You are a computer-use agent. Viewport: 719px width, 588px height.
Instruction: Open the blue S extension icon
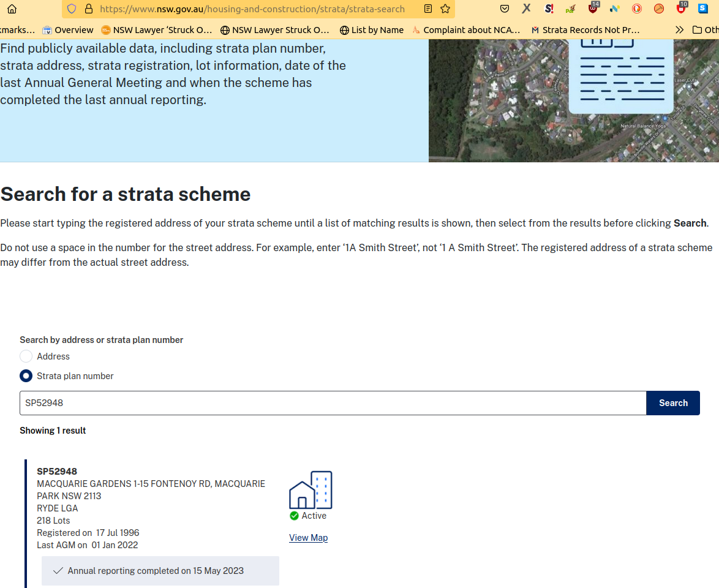point(703,8)
